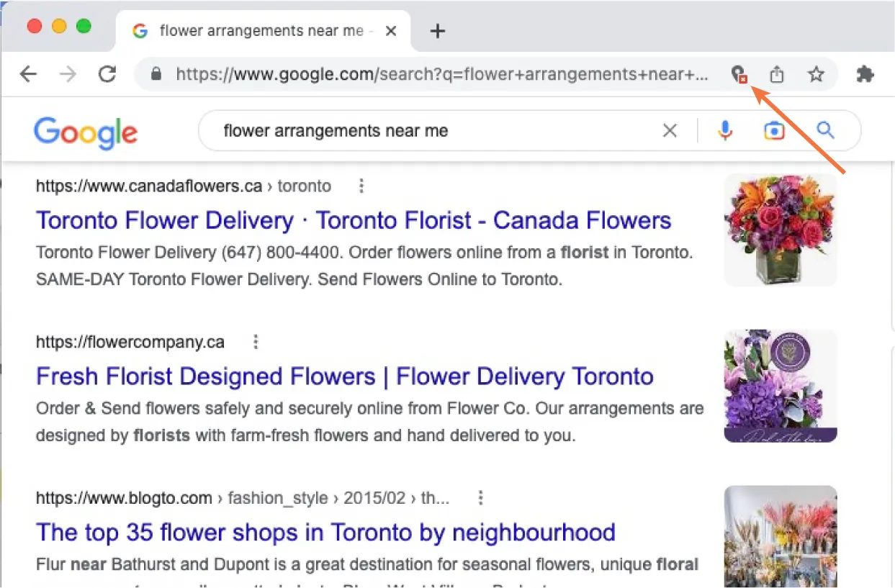Viewport: 895px width, 588px height.
Task: Clear the search query with the X icon
Action: [670, 130]
